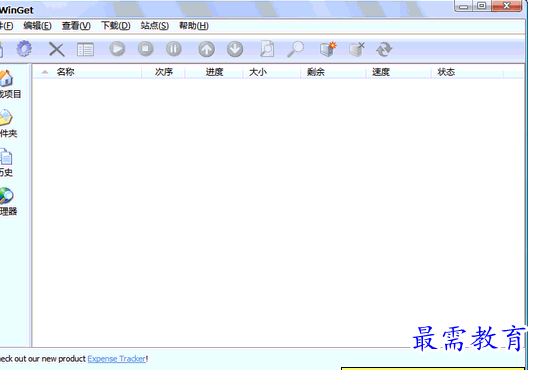Open the settings gear toolbar icon
The width and height of the screenshot is (534, 370).
point(24,49)
